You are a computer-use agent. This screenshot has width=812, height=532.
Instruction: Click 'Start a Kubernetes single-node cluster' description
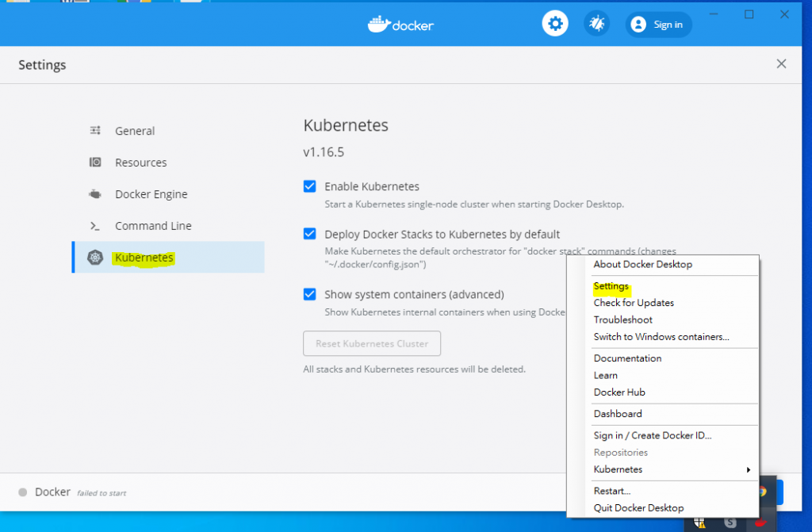click(474, 204)
